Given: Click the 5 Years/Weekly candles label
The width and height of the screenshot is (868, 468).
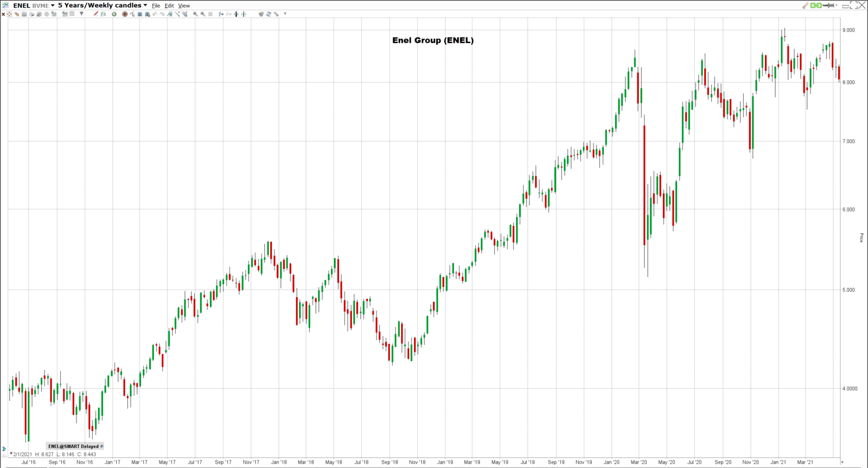Looking at the screenshot, I should [x=100, y=5].
